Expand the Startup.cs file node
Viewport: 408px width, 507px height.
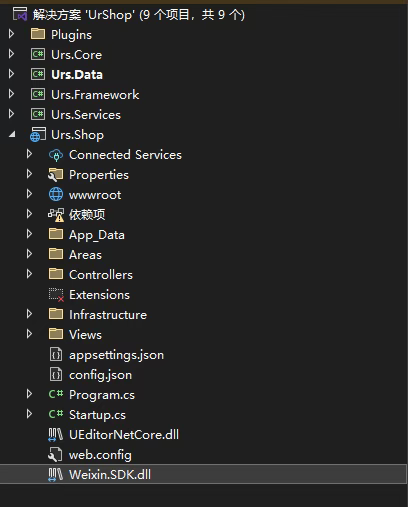click(29, 414)
